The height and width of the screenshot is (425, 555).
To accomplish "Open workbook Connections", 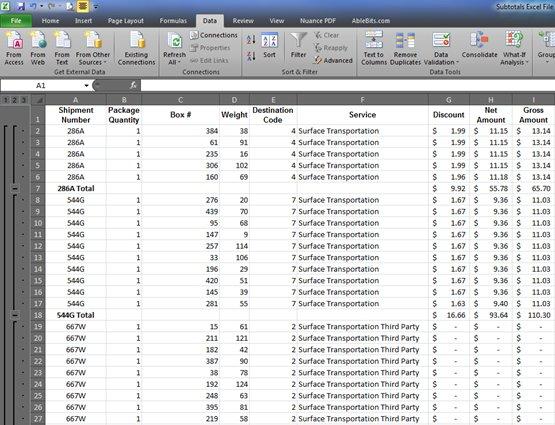I will 213,35.
